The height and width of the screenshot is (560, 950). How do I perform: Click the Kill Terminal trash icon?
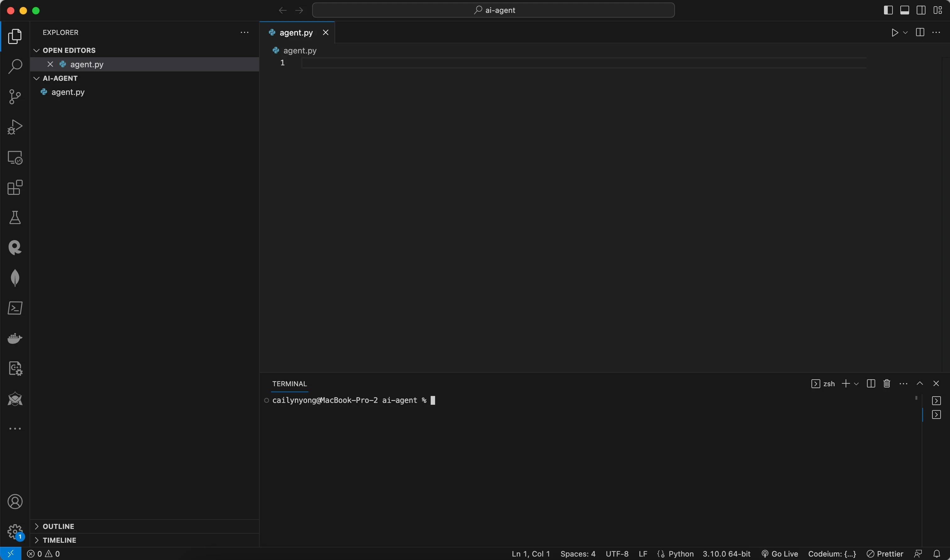(886, 384)
